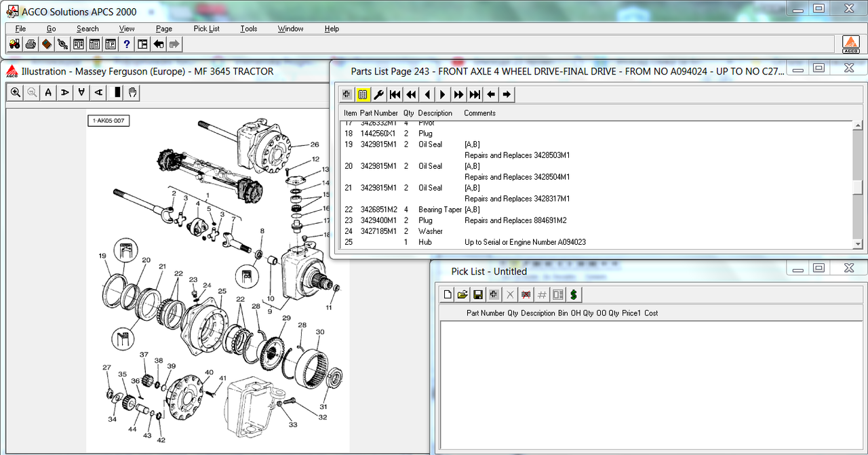The image size is (868, 455).
Task: Click the left arrow in Parts List toolbar
Action: pyautogui.click(x=491, y=94)
